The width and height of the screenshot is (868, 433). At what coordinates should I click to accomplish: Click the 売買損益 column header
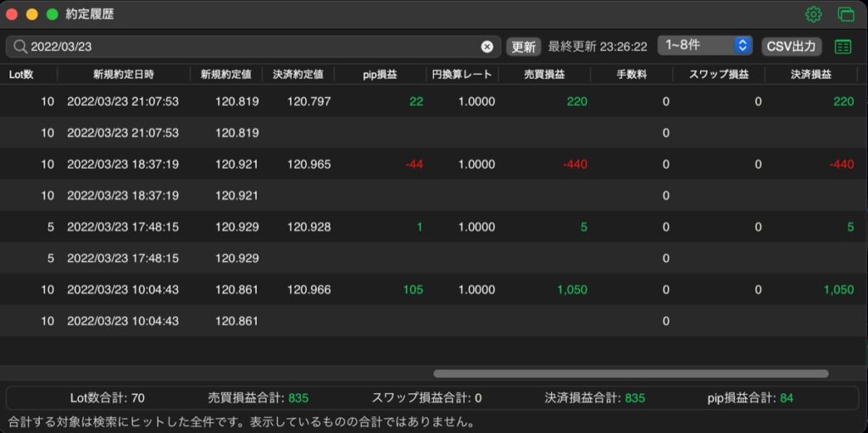tap(544, 75)
